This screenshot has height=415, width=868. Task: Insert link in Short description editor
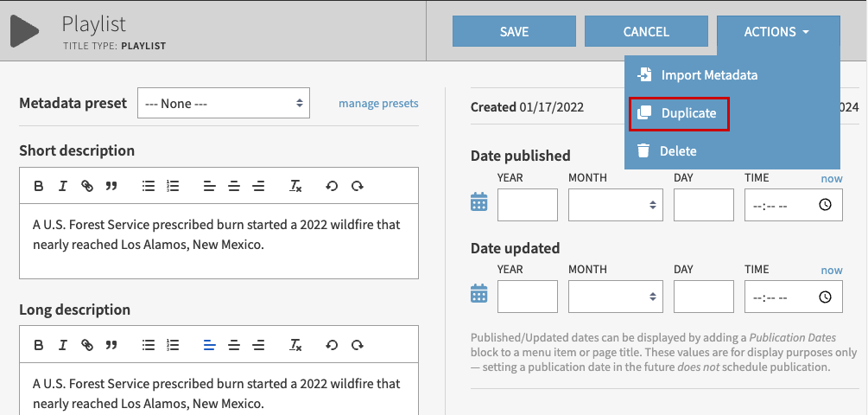86,186
